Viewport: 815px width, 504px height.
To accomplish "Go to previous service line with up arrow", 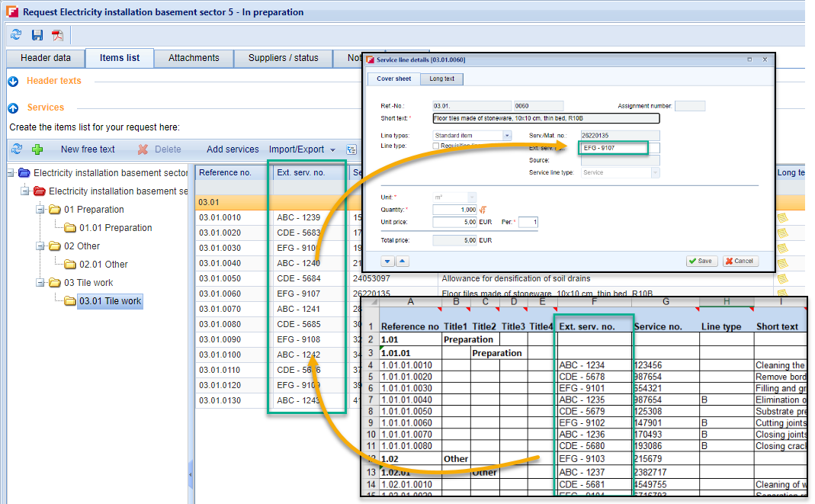I will tap(403, 261).
